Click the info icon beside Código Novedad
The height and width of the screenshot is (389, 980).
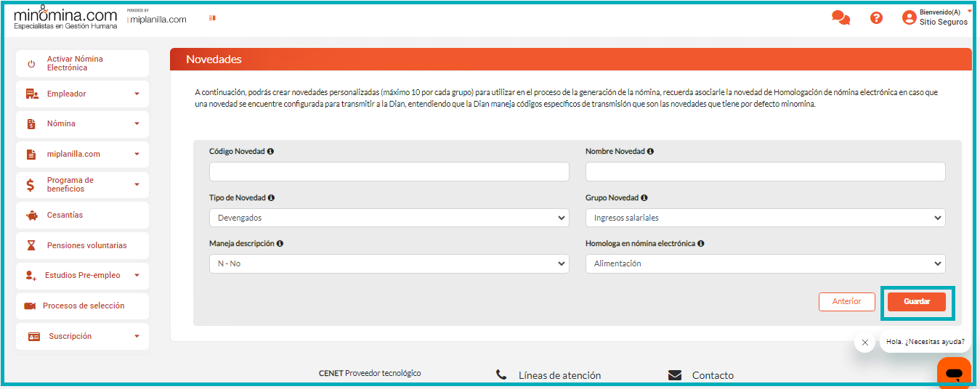[270, 152]
